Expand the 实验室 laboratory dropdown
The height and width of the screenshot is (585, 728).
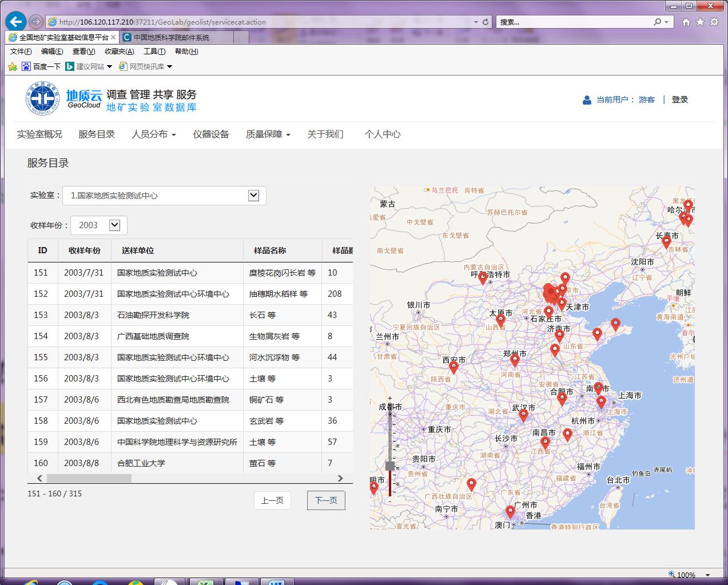point(253,196)
